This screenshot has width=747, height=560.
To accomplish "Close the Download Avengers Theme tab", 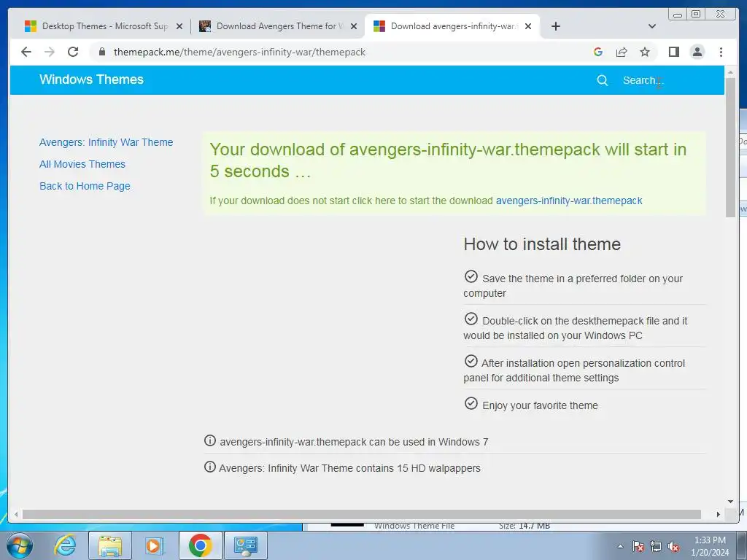I will 354,26.
